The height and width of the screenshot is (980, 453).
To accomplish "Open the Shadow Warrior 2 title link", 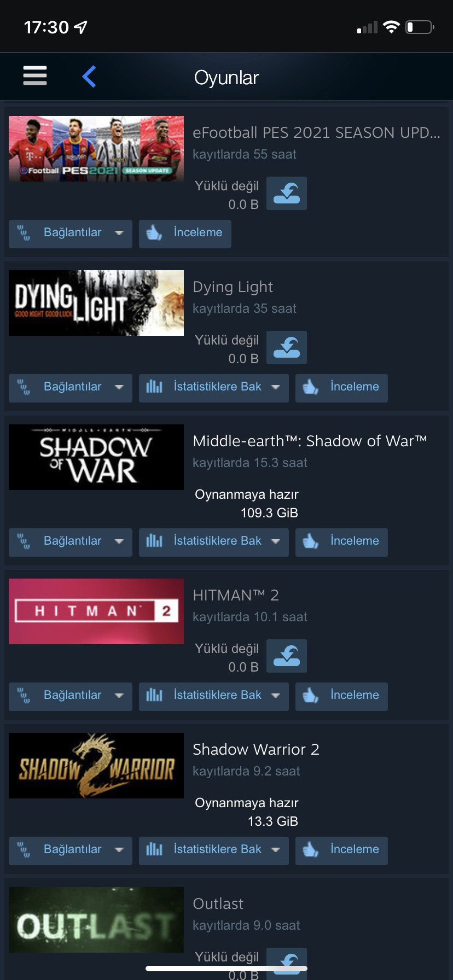I will 256,750.
